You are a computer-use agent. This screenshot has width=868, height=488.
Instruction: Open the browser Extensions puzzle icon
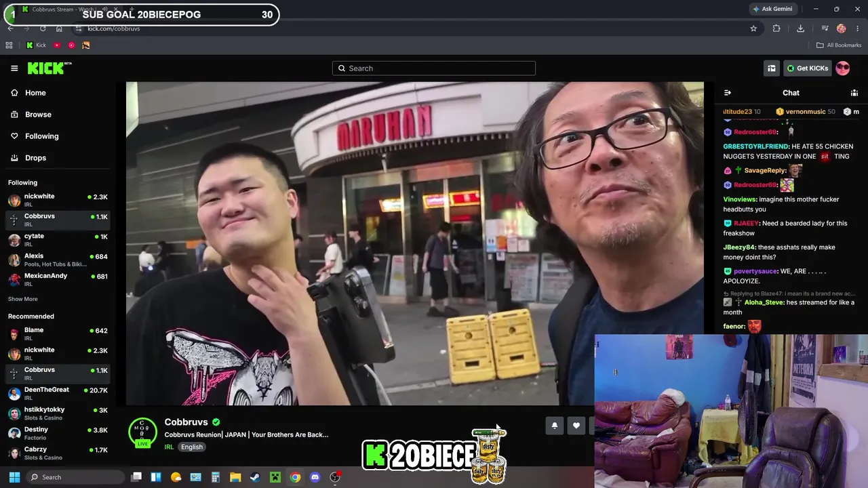coord(776,28)
